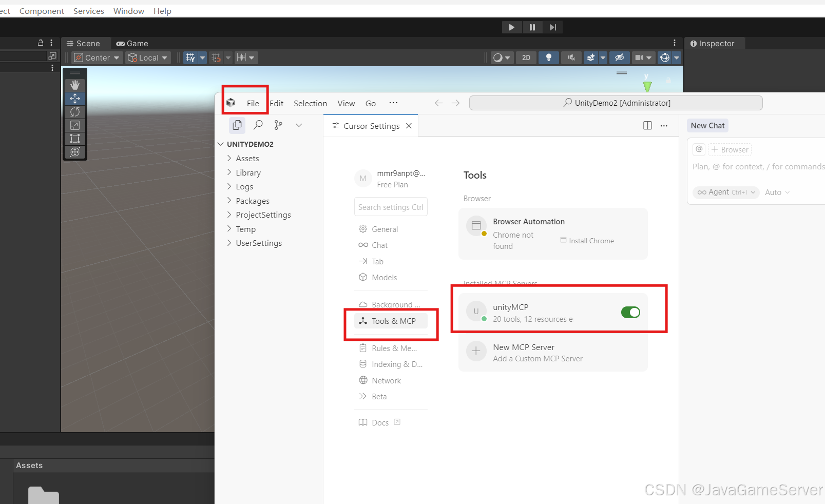Click the Unity Play button

pos(512,27)
